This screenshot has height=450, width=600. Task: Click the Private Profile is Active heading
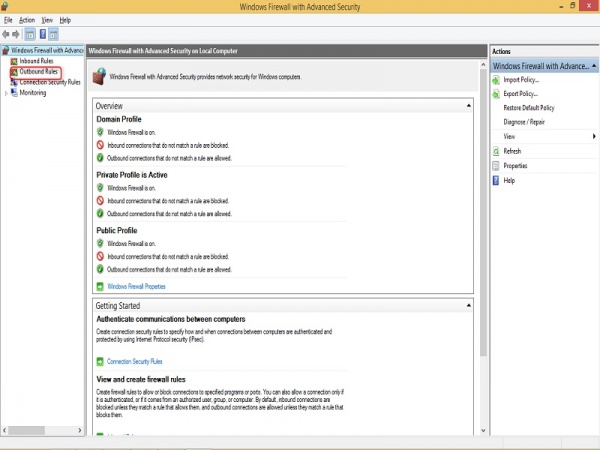coord(132,175)
